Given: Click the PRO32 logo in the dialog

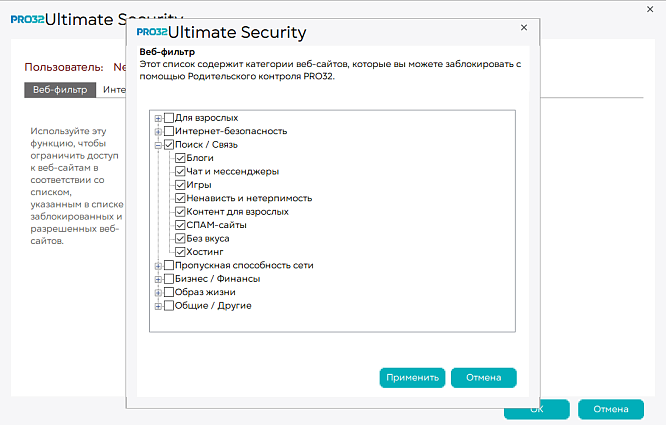Looking at the screenshot, I should (x=152, y=32).
